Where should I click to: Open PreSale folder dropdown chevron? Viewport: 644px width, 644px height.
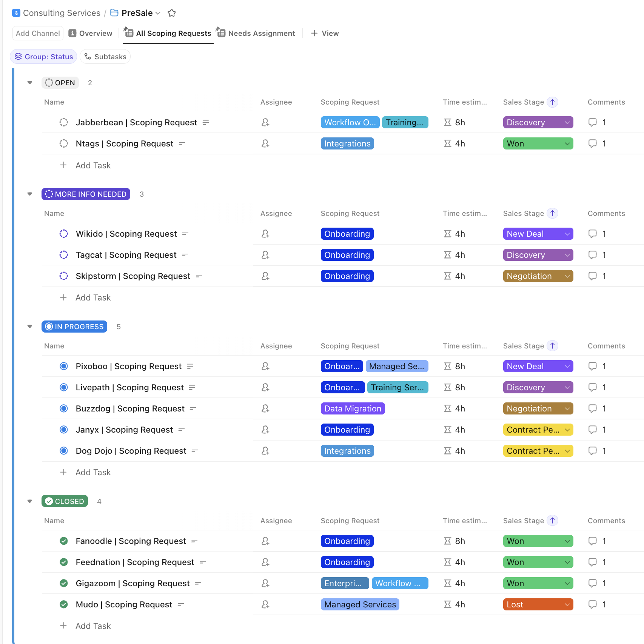click(158, 13)
